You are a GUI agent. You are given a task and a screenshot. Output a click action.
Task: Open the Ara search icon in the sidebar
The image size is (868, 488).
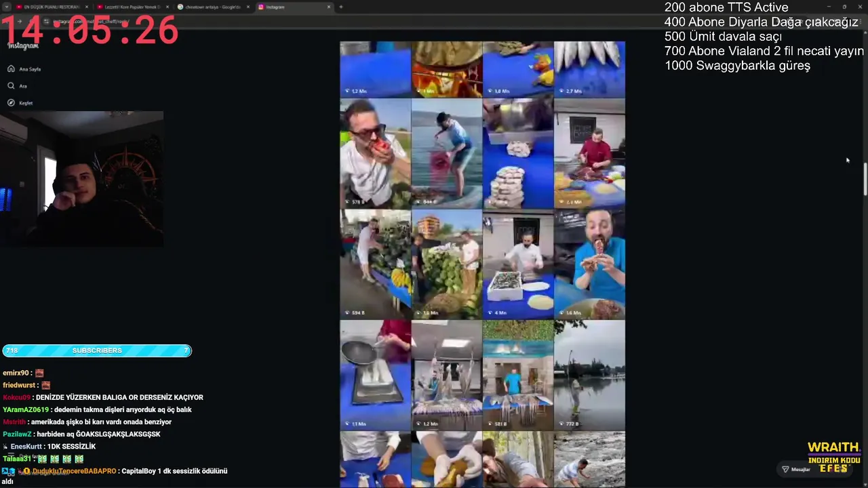11,86
